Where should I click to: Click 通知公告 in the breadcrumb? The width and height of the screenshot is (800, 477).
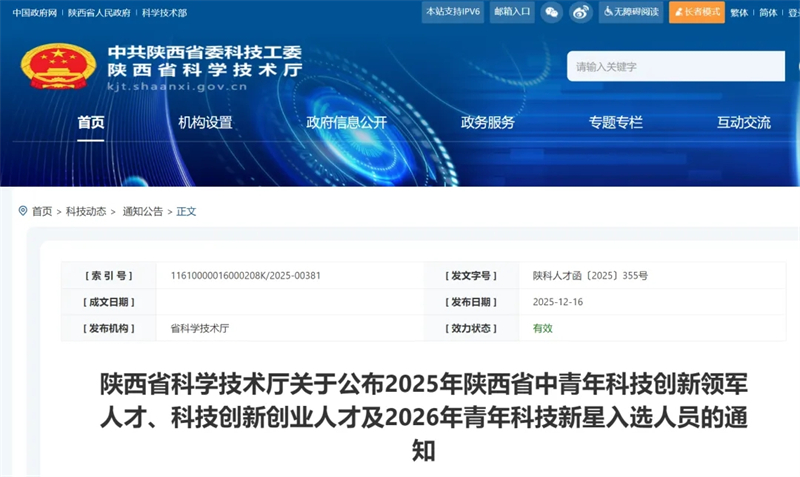[142, 212]
